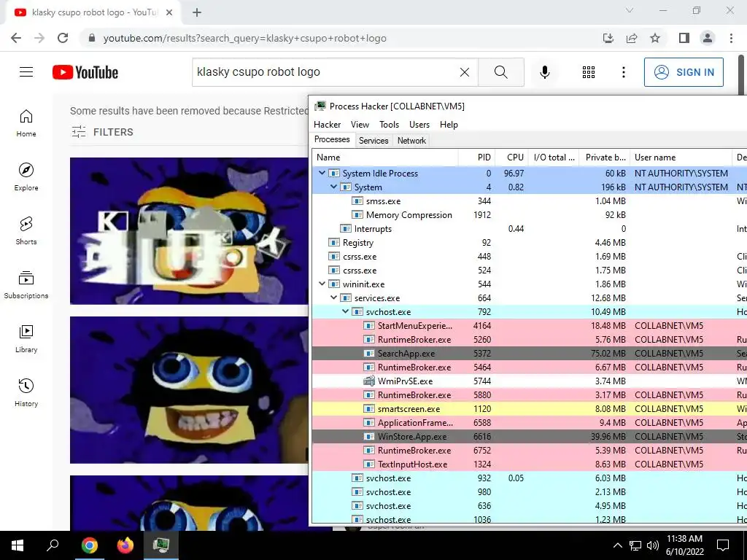Sort by User name column header
The width and height of the screenshot is (747, 560).
click(x=681, y=157)
